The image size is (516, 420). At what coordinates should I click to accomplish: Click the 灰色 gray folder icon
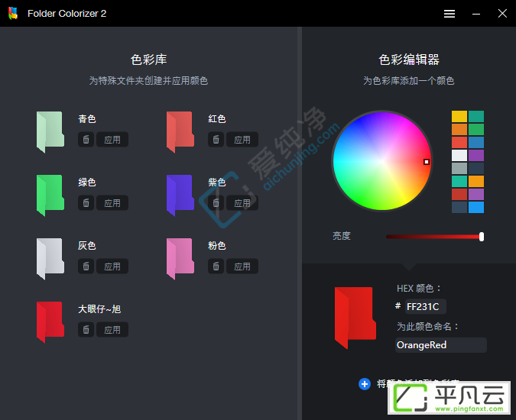[50, 259]
